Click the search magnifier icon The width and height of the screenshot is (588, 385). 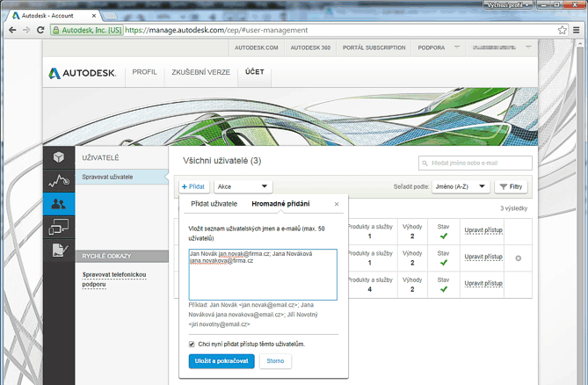pos(425,163)
